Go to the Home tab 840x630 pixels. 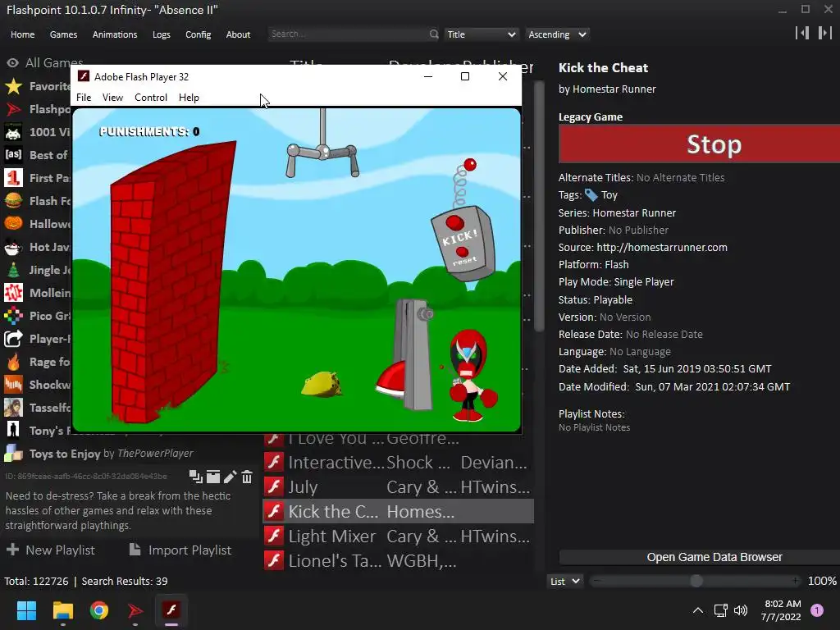tap(22, 34)
